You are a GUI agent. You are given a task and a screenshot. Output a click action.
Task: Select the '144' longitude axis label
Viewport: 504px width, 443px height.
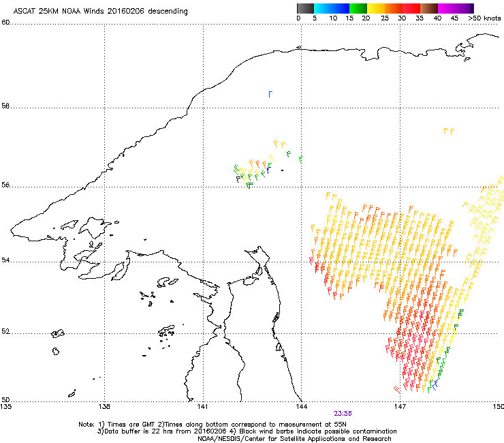301,407
